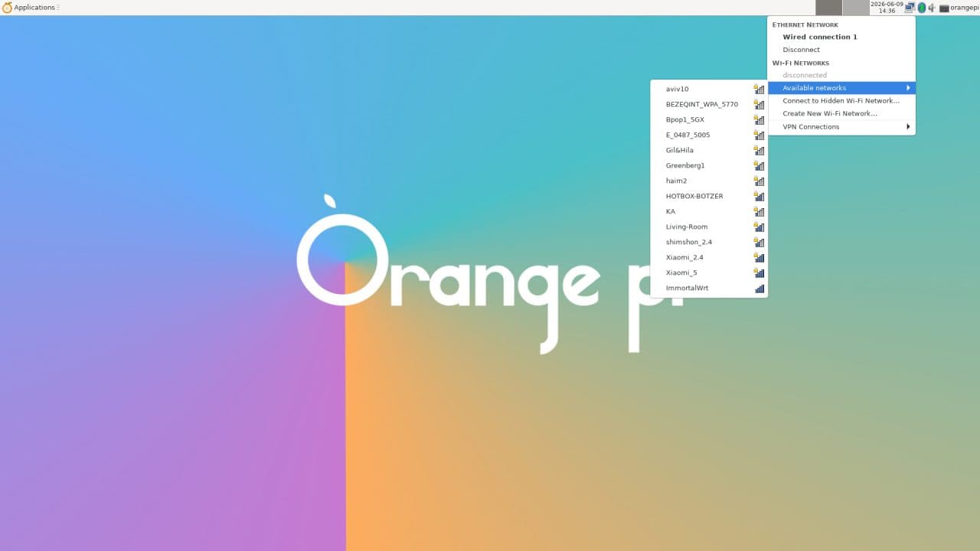This screenshot has width=980, height=551.
Task: Expand the VPN Connections submenu
Action: pyautogui.click(x=841, y=127)
